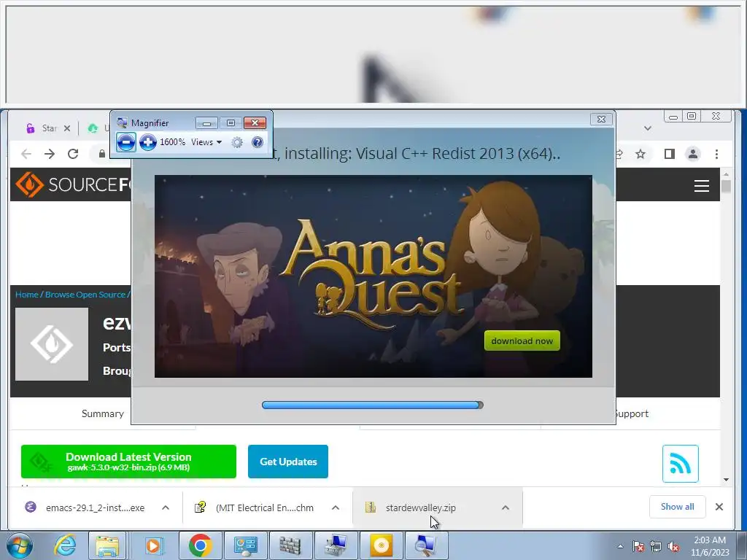Close the Chrome downloads bar
747x560 pixels.
[x=719, y=507]
